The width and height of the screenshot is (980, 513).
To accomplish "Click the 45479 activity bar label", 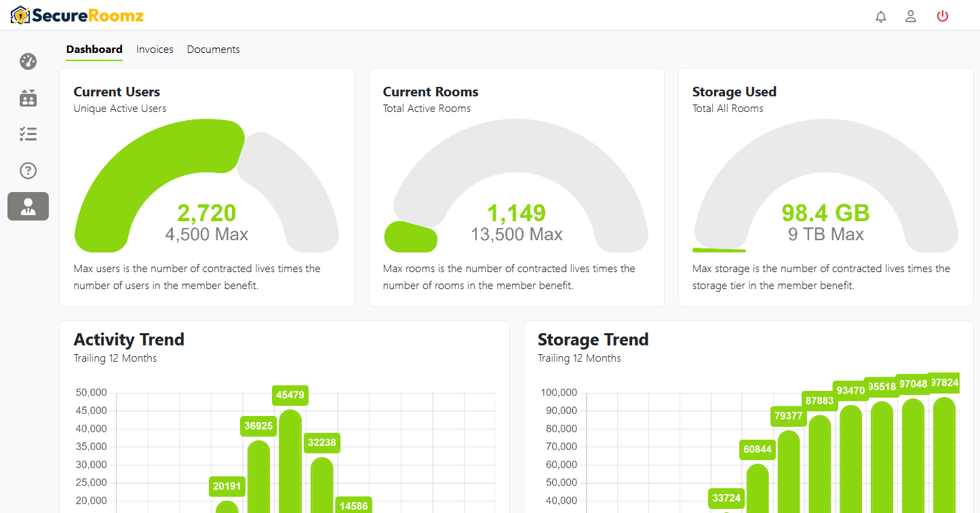I will coord(290,395).
